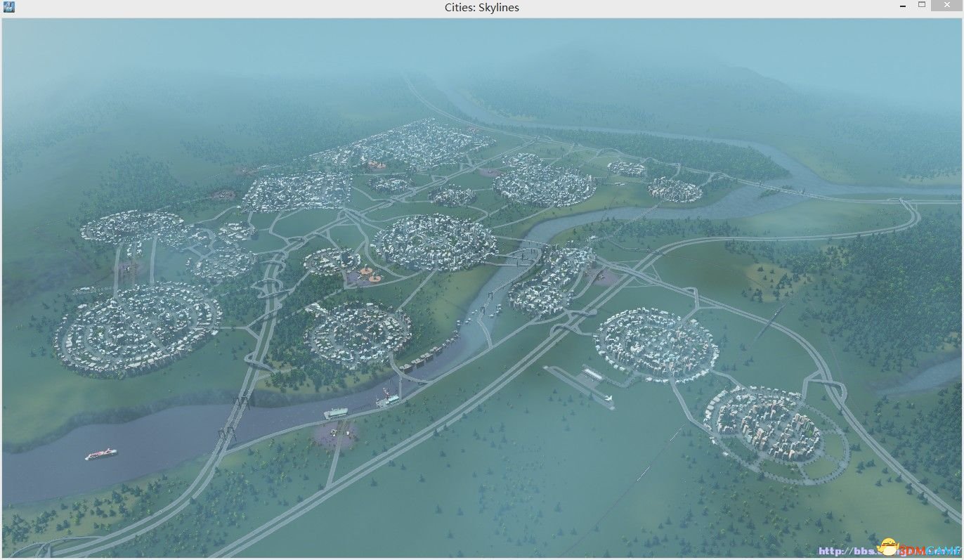The height and width of the screenshot is (560, 964).
Task: Select the red cargo ship on the river
Action: click(101, 454)
